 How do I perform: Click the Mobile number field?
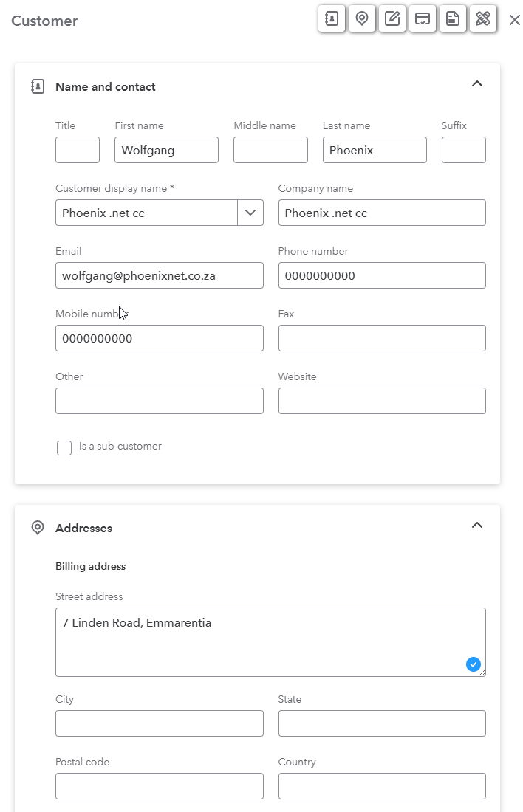click(159, 338)
